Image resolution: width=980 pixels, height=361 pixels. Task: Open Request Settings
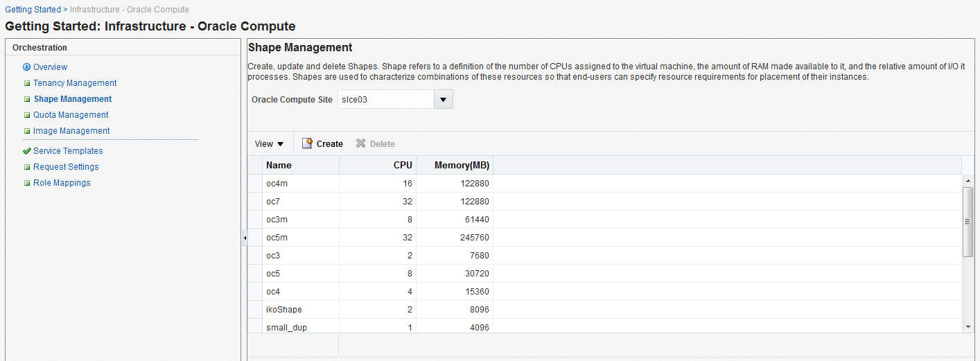click(x=66, y=167)
